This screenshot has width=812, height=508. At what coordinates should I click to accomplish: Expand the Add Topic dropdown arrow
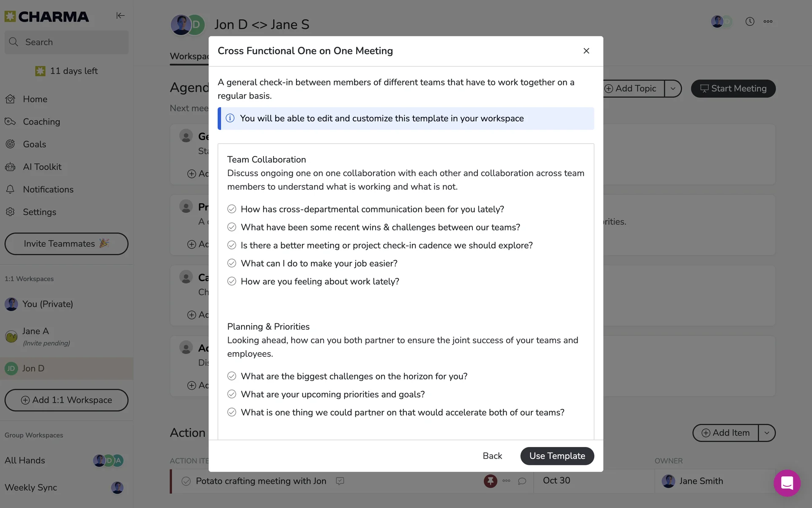click(x=672, y=88)
